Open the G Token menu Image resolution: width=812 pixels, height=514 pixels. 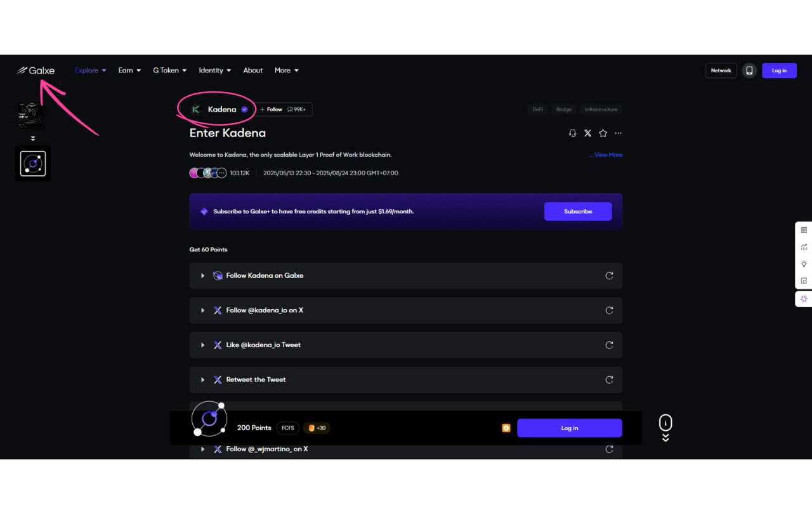coord(169,70)
